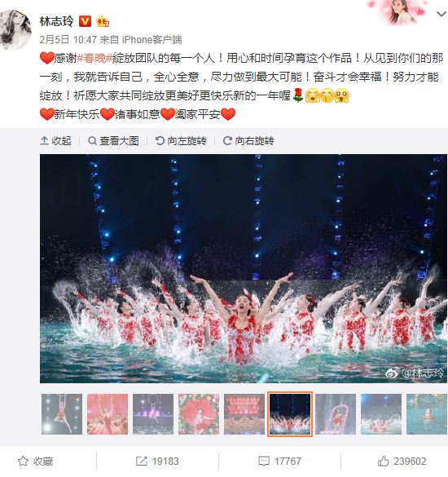448x477 pixels.
Task: Open the #春晚# hashtag topic
Action: click(94, 58)
